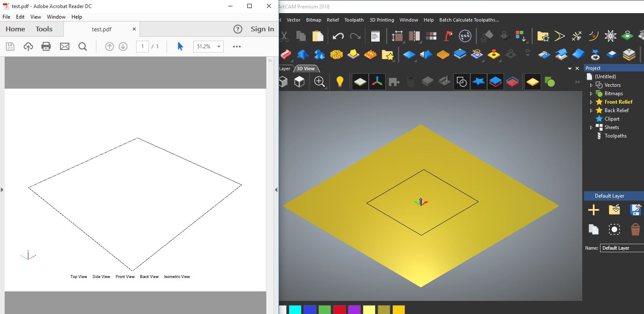Screen dimensions: 644x314
Task: Select the zoom magnifier tool in 3D View toolbar
Action: (320, 82)
